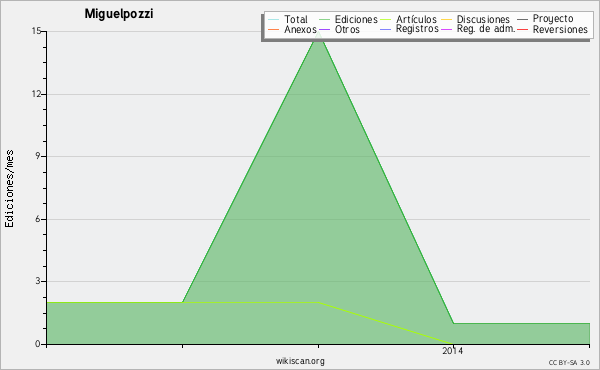Click the Reversiones legend color line
Screen dimensions: 600x370
coord(522,29)
